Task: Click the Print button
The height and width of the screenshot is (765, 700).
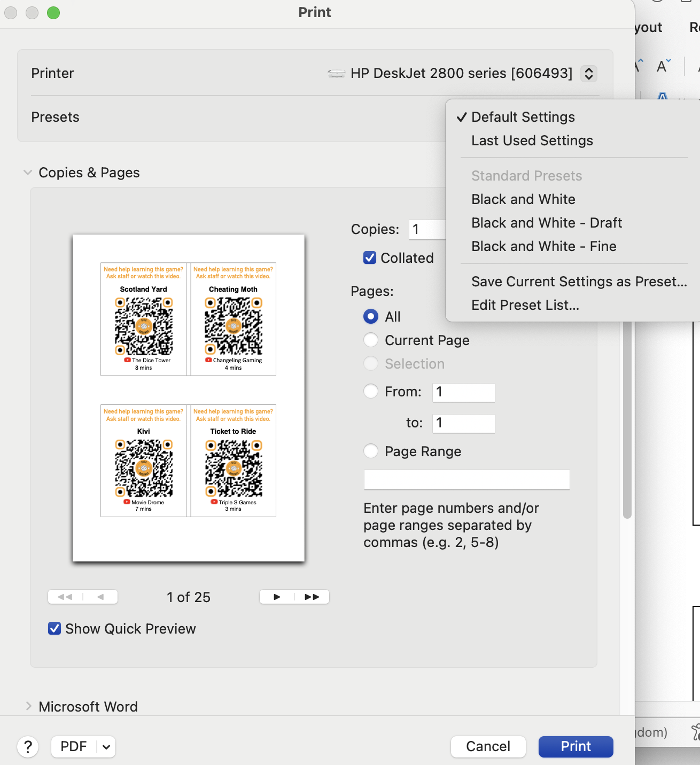Action: 576,746
